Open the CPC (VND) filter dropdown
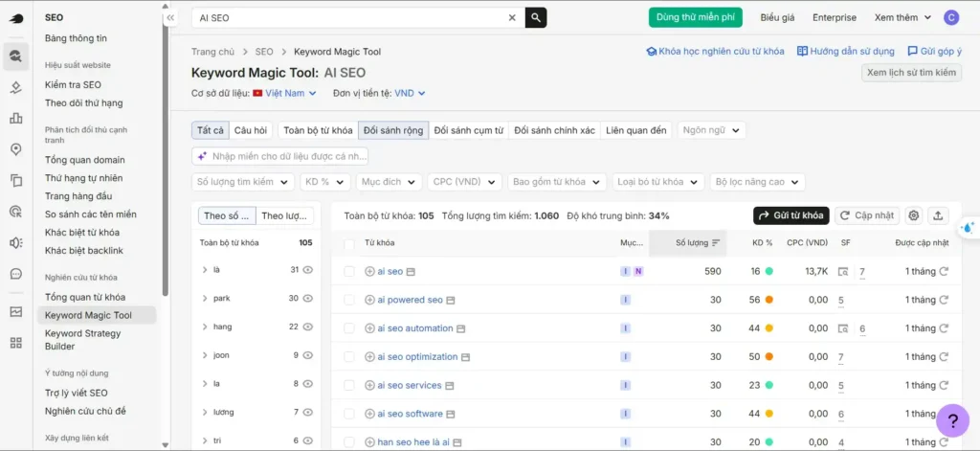980x451 pixels. tap(464, 182)
